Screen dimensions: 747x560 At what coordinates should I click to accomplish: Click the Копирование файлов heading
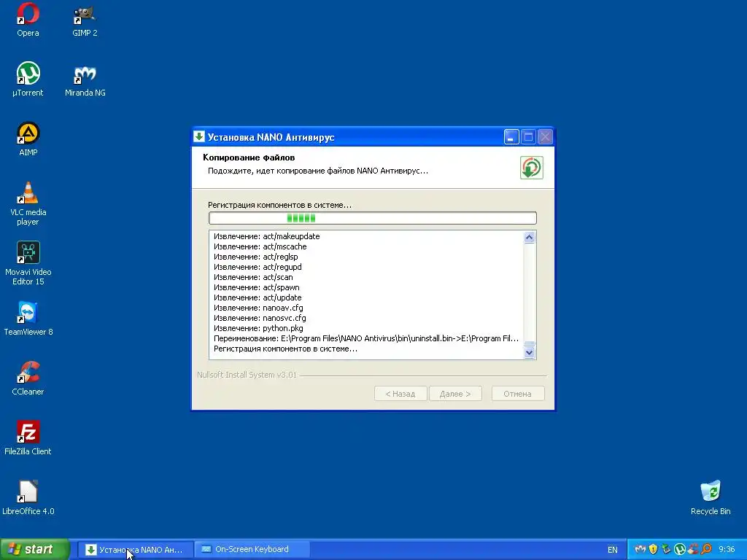tap(249, 157)
